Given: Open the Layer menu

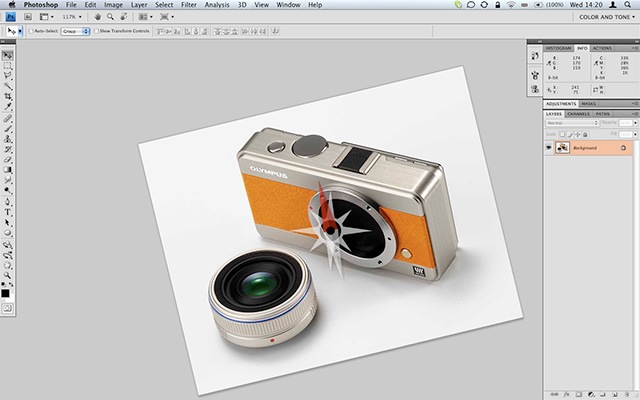Looking at the screenshot, I should tap(139, 5).
